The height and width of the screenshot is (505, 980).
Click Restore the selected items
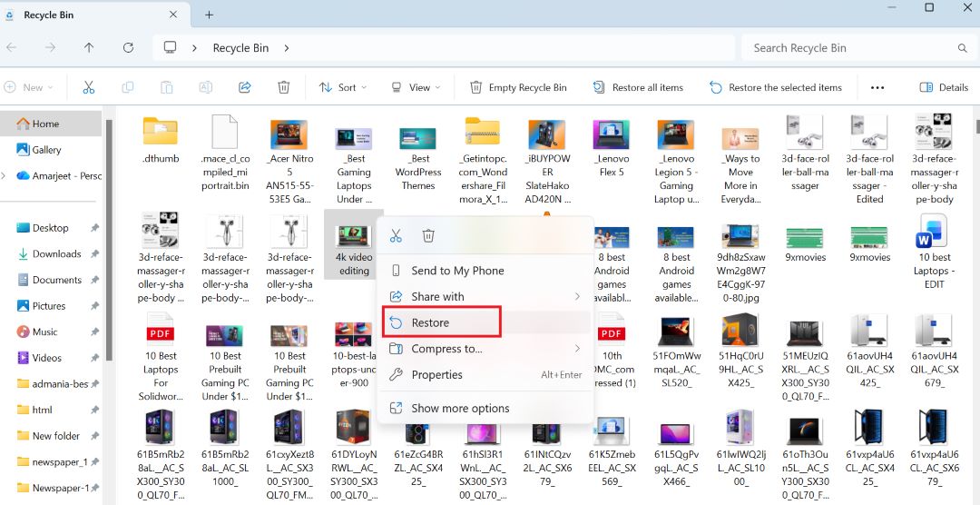click(x=776, y=87)
